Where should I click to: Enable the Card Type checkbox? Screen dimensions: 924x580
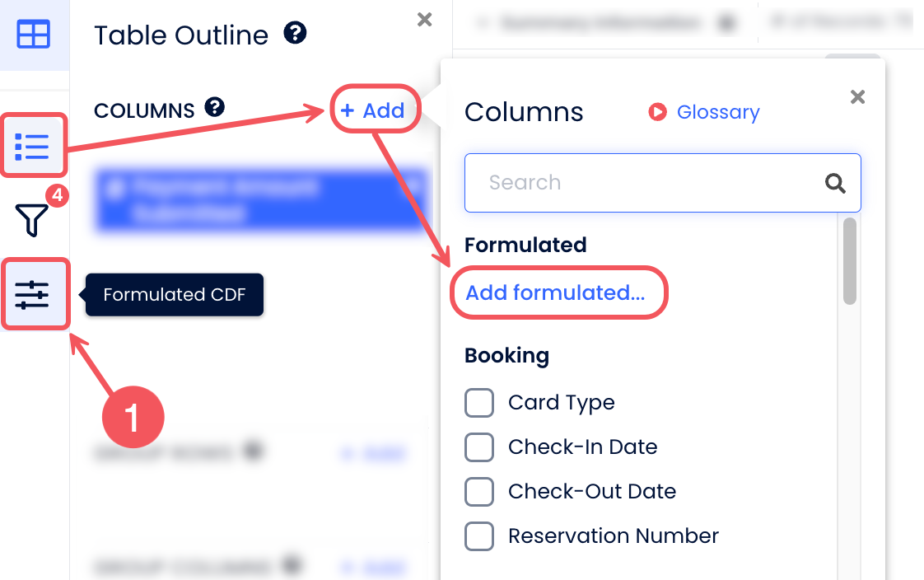(x=479, y=403)
